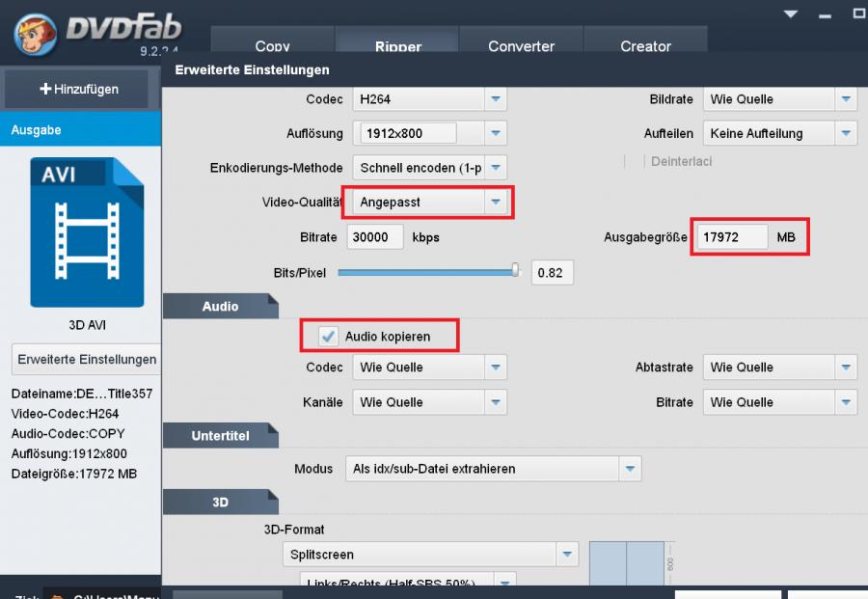Click the Untertitel section header
The image size is (868, 599).
coord(220,436)
